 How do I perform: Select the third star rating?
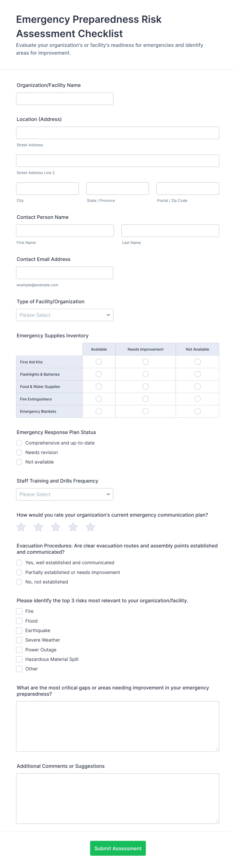pyautogui.click(x=56, y=527)
